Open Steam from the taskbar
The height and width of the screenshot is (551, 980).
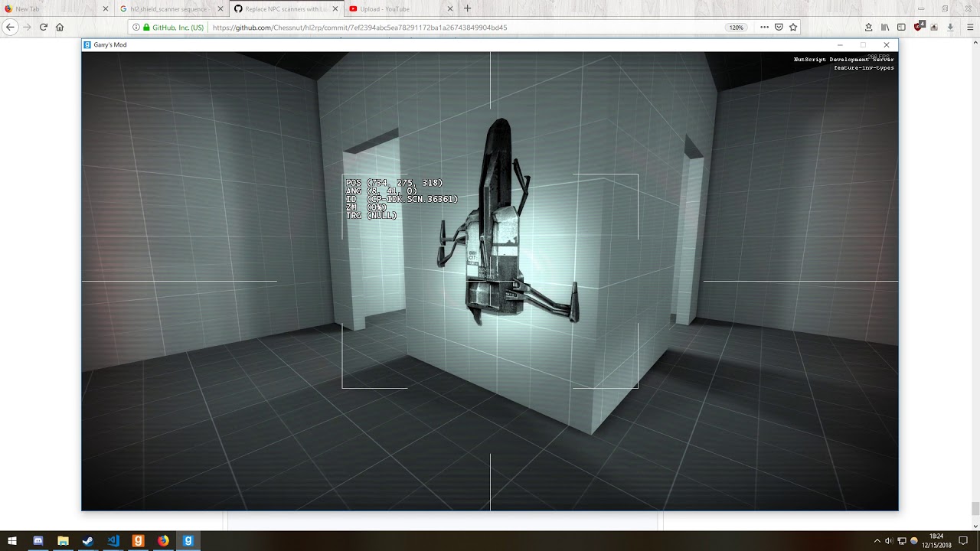[88, 541]
